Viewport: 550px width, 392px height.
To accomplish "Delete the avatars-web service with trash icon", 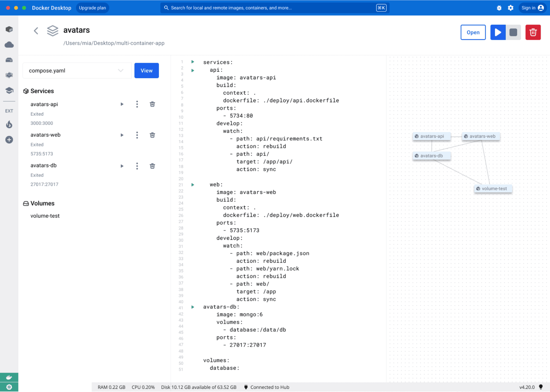I will pyautogui.click(x=152, y=135).
